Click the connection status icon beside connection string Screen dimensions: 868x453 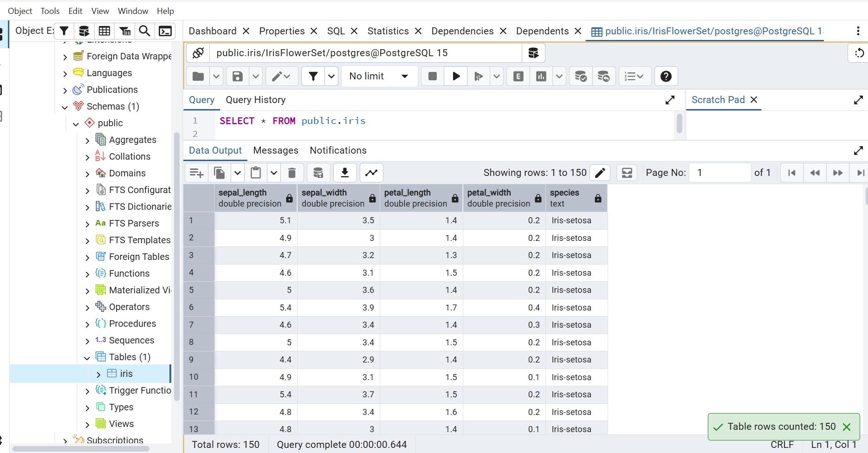click(198, 53)
